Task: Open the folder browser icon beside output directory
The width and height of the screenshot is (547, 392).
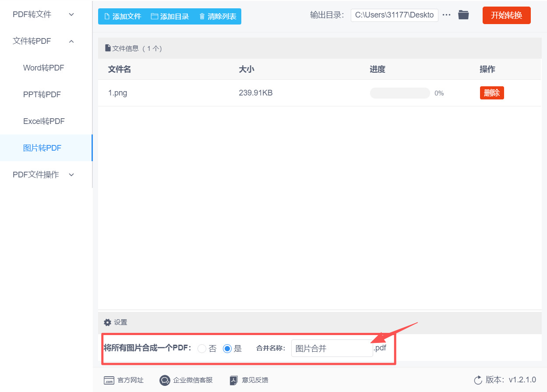Action: (x=463, y=14)
